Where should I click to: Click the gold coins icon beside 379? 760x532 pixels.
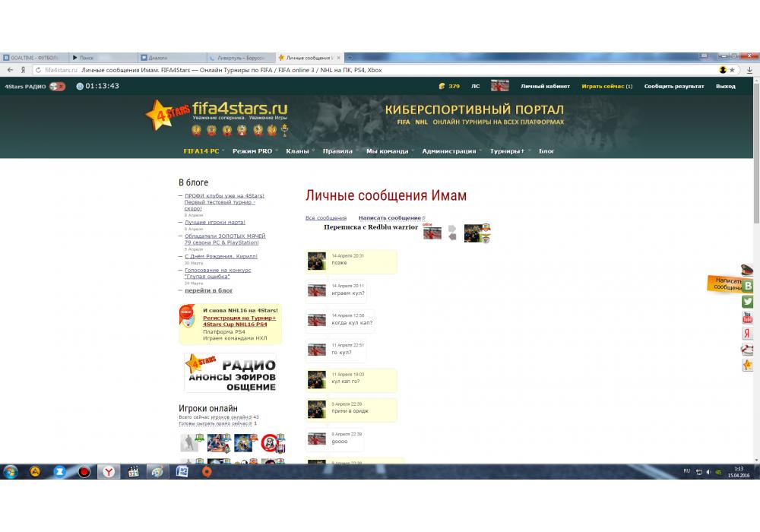pos(442,86)
